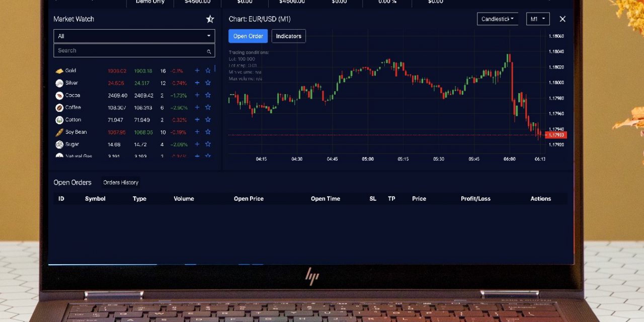Click the Chart: EUR/USD (M1) title
This screenshot has height=322, width=644.
(260, 19)
